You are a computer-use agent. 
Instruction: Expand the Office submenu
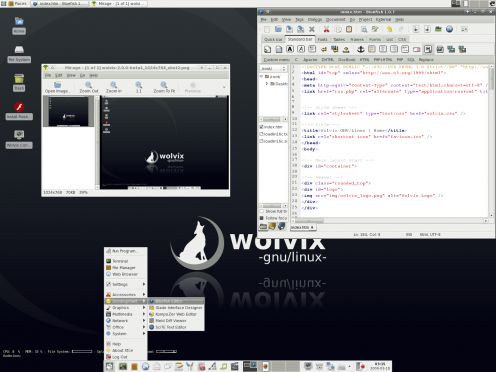[x=125, y=327]
